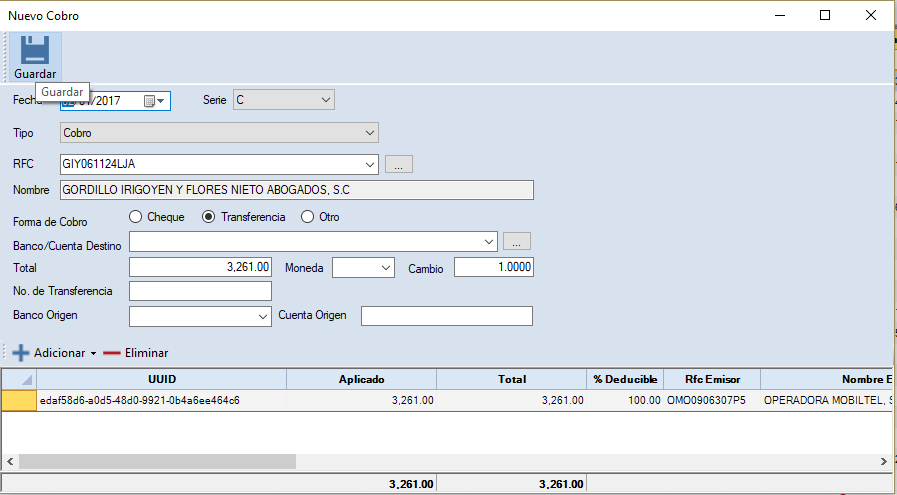Screen dimensions: 897x495
Task: Select the Cheque radio button
Action: click(x=136, y=217)
